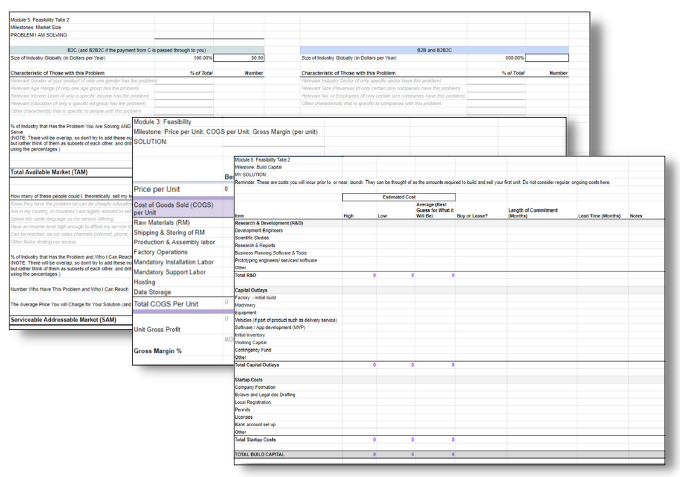Screen dimensions: 680x477
Task: Click the 'Module 3: Feasibility' title
Action: [x=162, y=122]
